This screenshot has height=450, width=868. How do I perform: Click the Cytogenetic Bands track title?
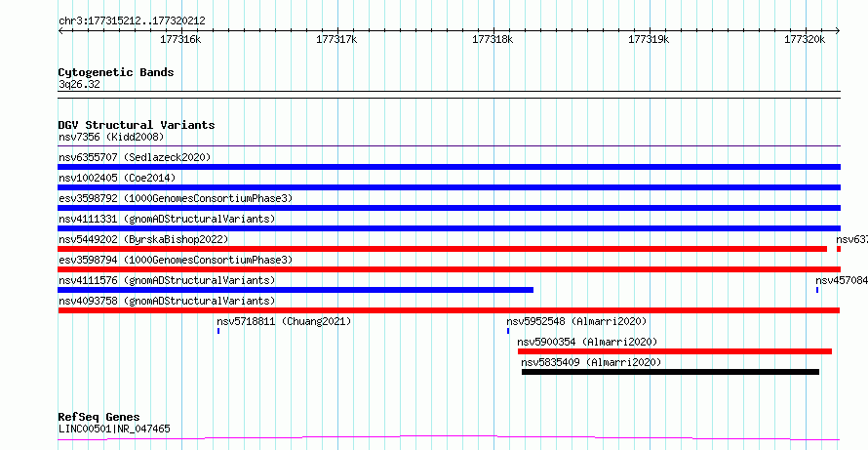(116, 72)
